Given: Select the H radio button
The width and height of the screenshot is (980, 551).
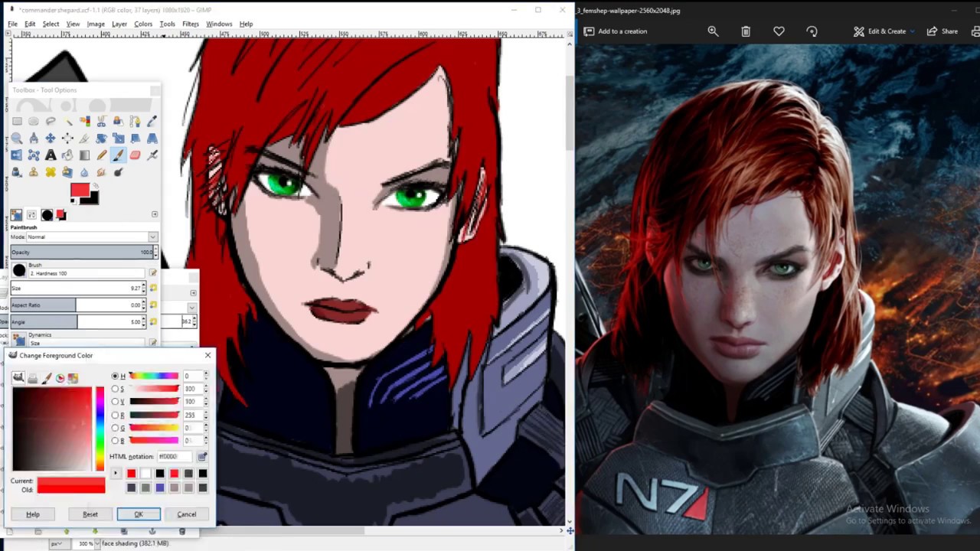Looking at the screenshot, I should click(115, 376).
